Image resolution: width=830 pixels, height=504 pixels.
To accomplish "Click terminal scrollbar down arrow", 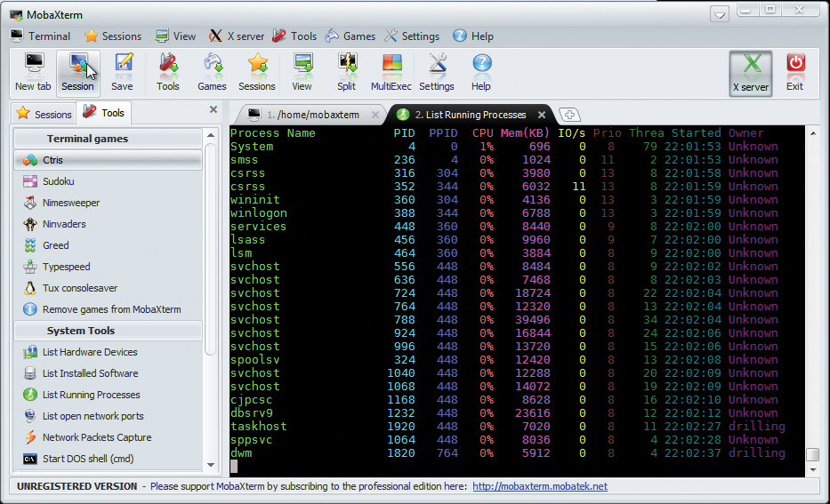I will (813, 469).
